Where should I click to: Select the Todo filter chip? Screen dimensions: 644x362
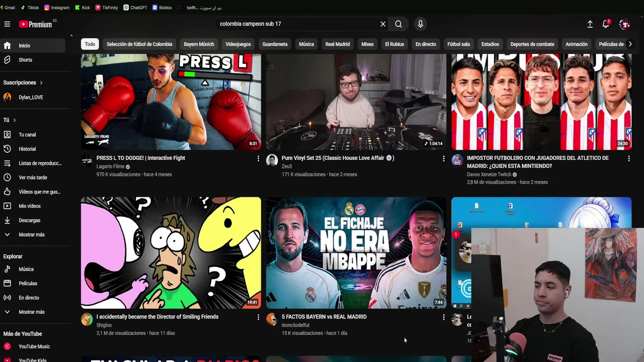coord(90,44)
